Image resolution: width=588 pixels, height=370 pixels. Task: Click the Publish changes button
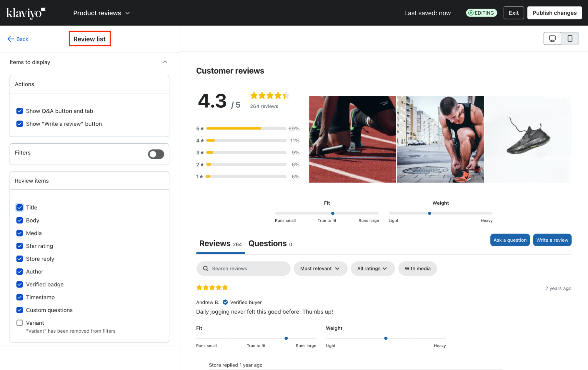[x=554, y=13]
